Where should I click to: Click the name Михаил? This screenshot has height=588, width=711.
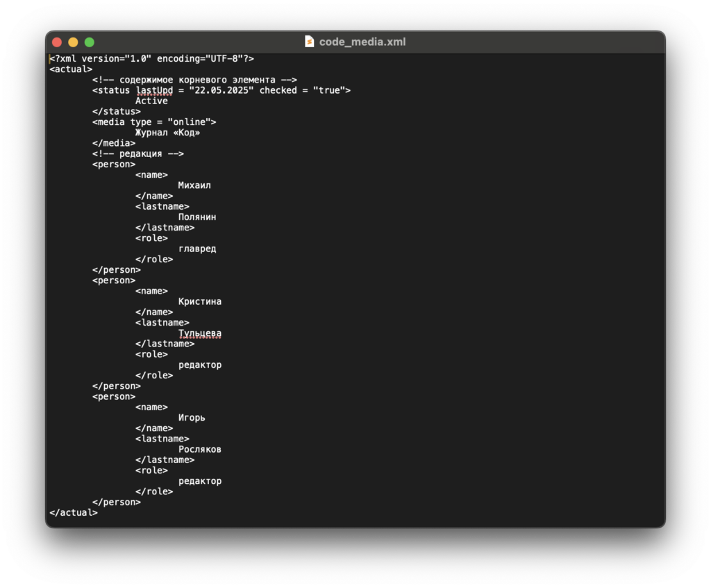coord(194,185)
